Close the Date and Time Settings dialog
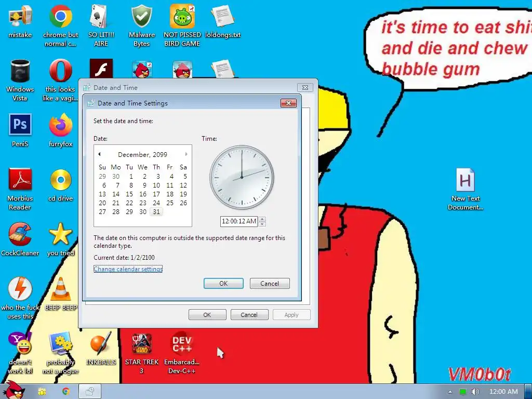Screen dimensions: 532x399 (x=288, y=103)
